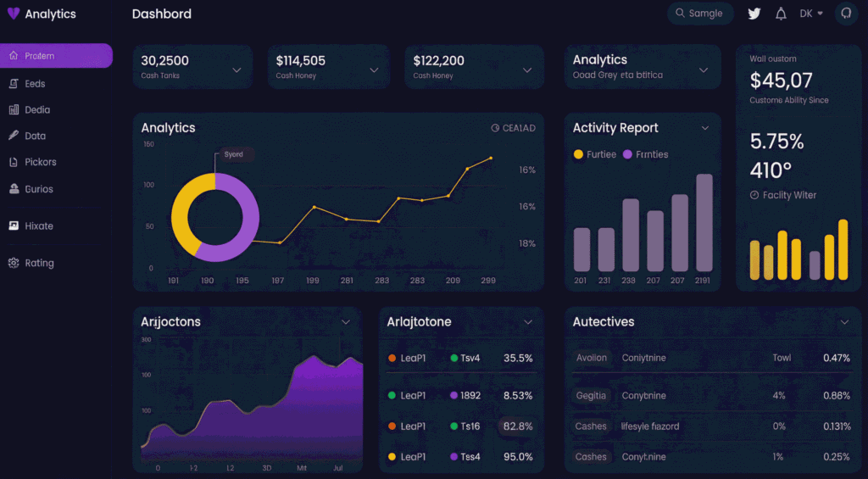
Task: Click the Gurios user icon
Action: click(x=14, y=189)
